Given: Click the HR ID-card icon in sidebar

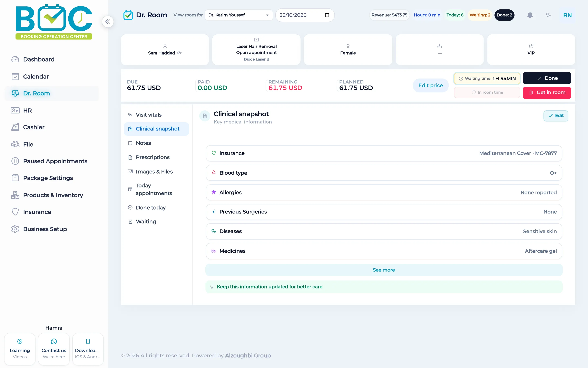Looking at the screenshot, I should 15,110.
